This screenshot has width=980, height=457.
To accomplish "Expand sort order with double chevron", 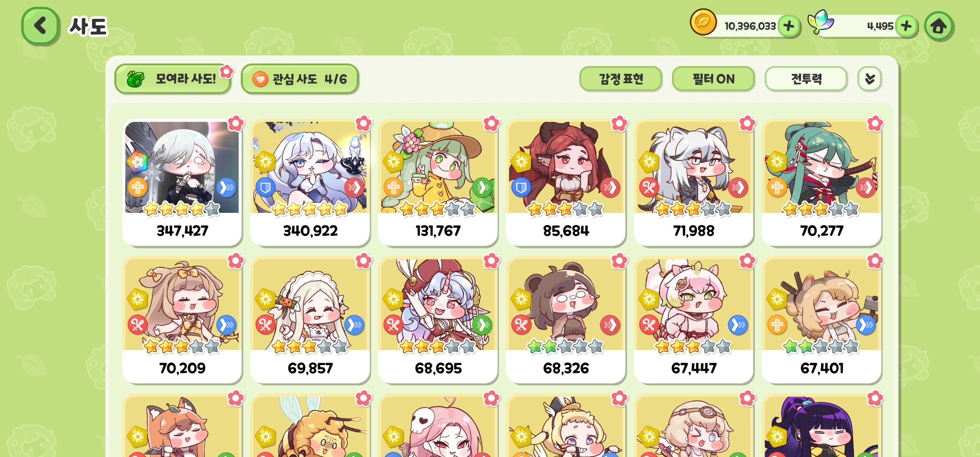I will [x=870, y=79].
